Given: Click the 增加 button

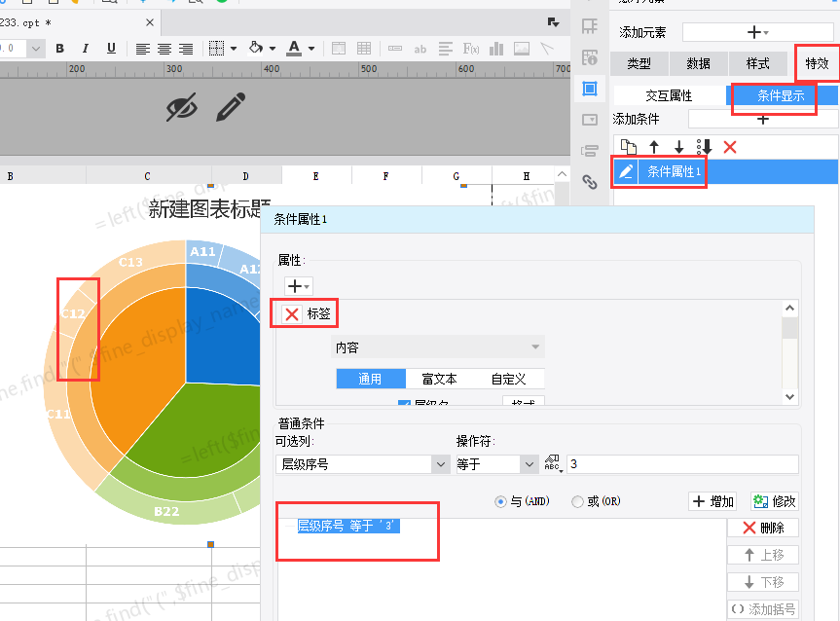Looking at the screenshot, I should pyautogui.click(x=712, y=501).
